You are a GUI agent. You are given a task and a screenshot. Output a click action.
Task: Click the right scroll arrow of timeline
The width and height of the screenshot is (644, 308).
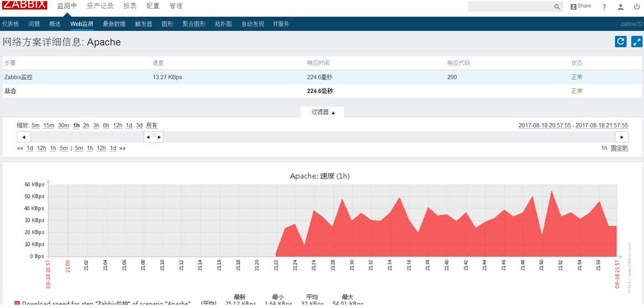pos(621,137)
